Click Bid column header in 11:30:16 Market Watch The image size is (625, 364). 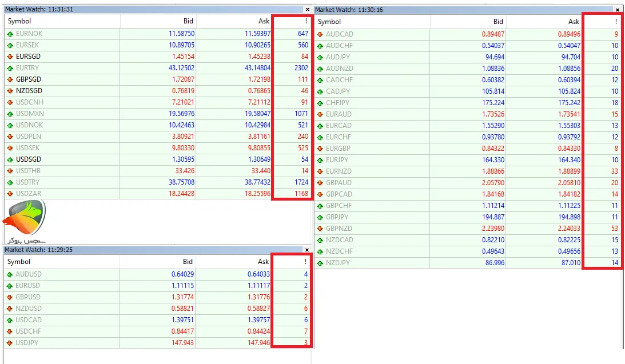498,22
